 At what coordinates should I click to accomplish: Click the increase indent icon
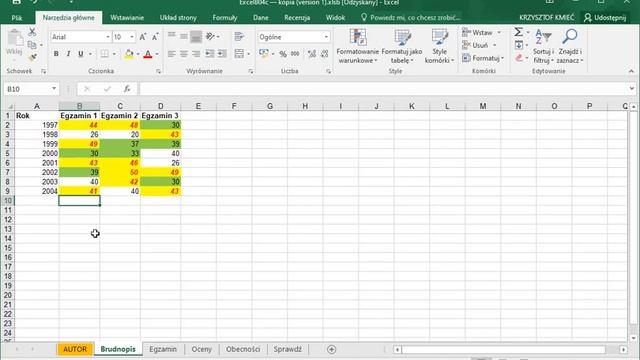pyautogui.click(x=222, y=54)
